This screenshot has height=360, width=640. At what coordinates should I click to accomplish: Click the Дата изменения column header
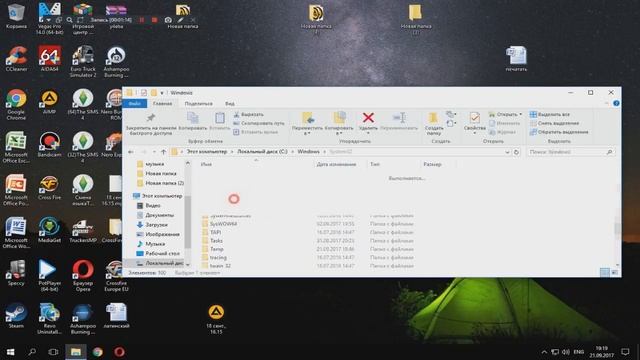(x=336, y=164)
